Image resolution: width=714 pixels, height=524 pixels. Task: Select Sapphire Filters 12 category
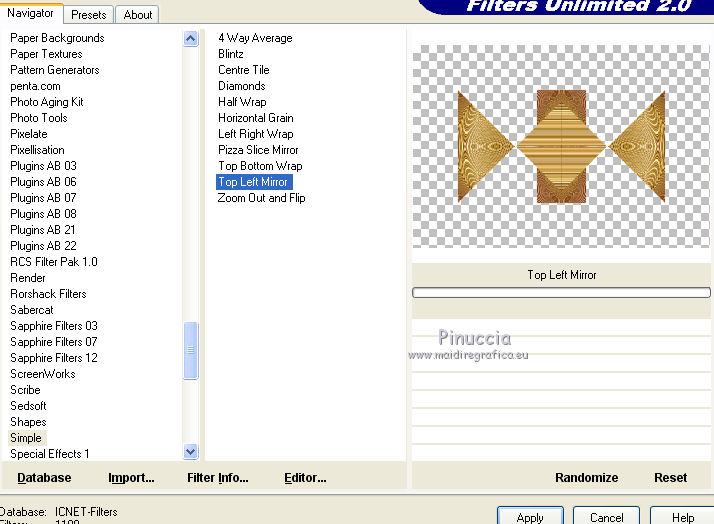(x=54, y=358)
